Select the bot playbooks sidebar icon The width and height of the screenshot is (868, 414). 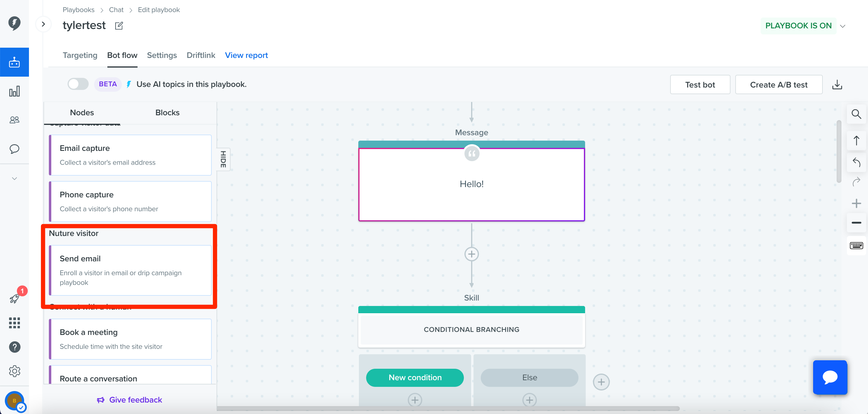point(14,62)
